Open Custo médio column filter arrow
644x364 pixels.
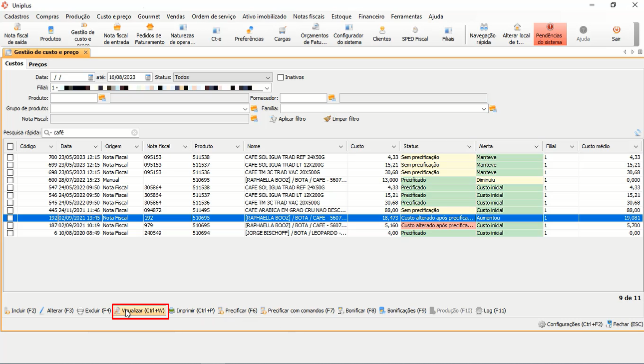(x=636, y=146)
